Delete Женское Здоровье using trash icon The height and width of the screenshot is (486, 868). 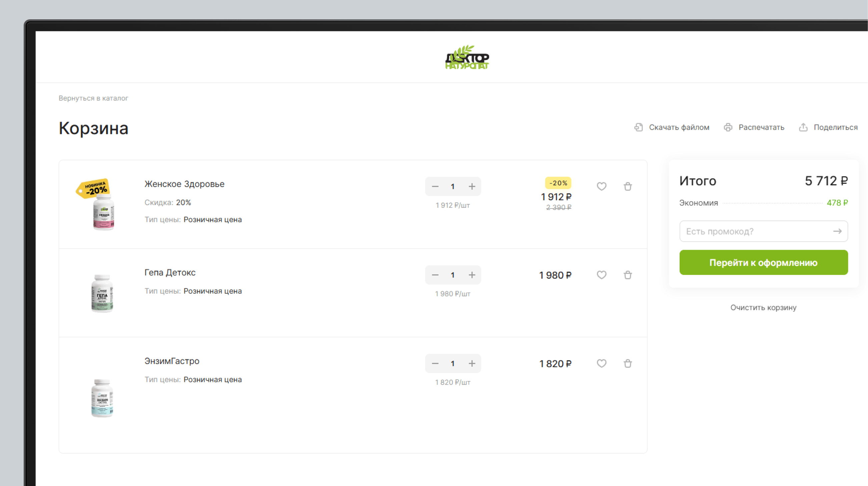coord(628,186)
